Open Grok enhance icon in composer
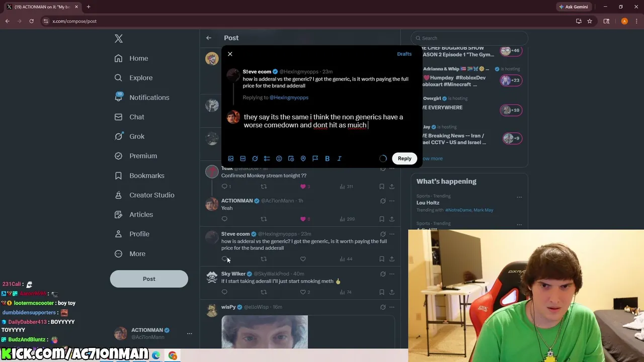The image size is (644, 362). click(255, 158)
